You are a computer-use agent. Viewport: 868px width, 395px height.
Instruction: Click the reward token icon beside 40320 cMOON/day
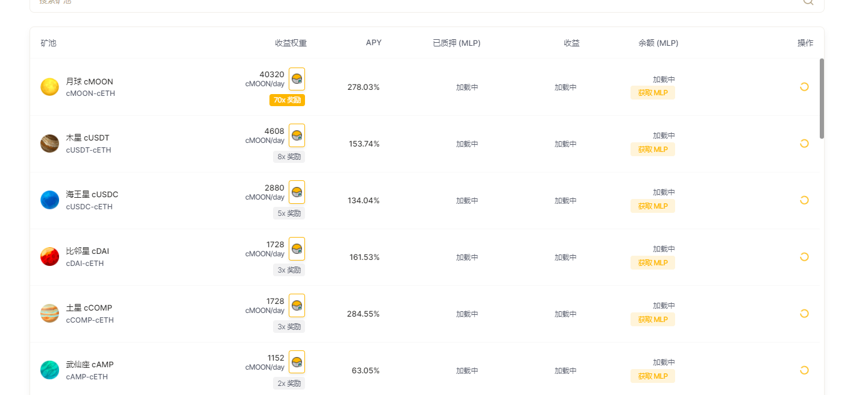coord(297,79)
